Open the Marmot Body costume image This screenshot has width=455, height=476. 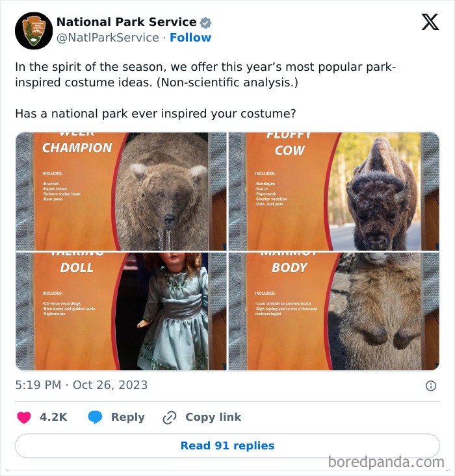tap(333, 311)
